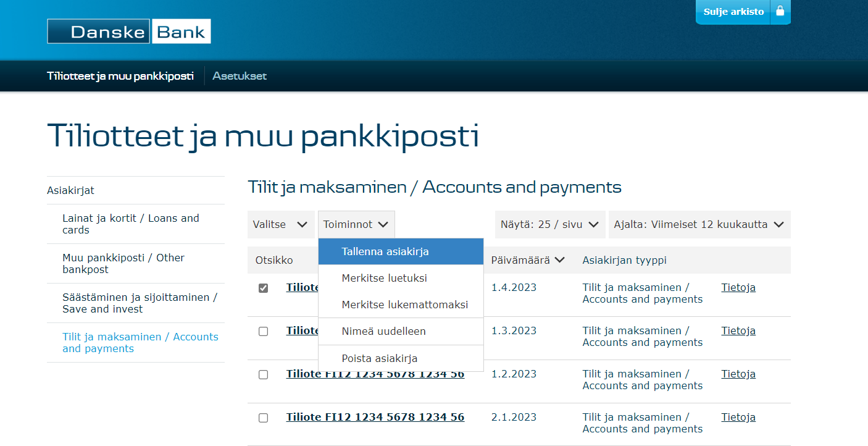868x446 pixels.
Task: Open the Näytä: 25 / sivu dropdown
Action: click(549, 225)
